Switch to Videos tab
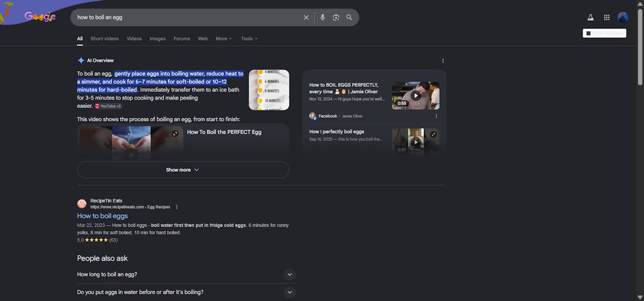This screenshot has height=301, width=644. [134, 39]
